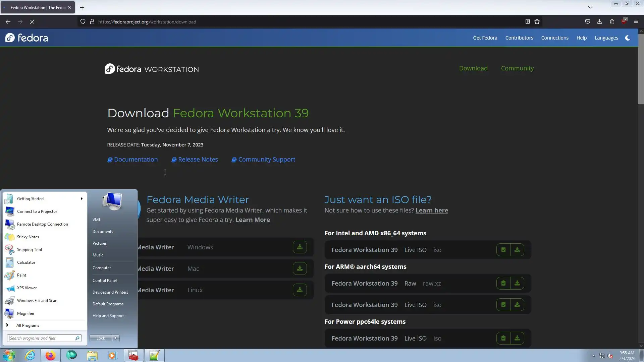644x362 pixels.
Task: Download Fedora Media Writer for Windows
Action: pyautogui.click(x=300, y=247)
